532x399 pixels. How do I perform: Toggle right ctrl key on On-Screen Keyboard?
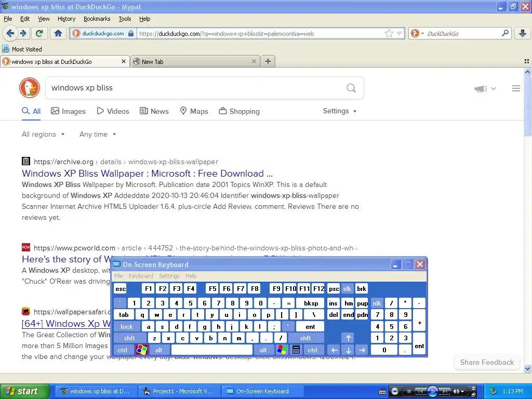coord(312,350)
